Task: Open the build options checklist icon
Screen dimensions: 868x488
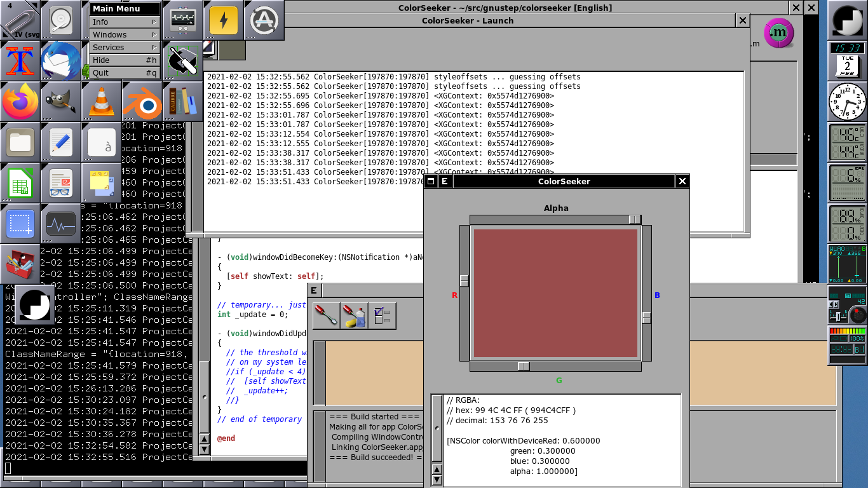Action: (382, 315)
